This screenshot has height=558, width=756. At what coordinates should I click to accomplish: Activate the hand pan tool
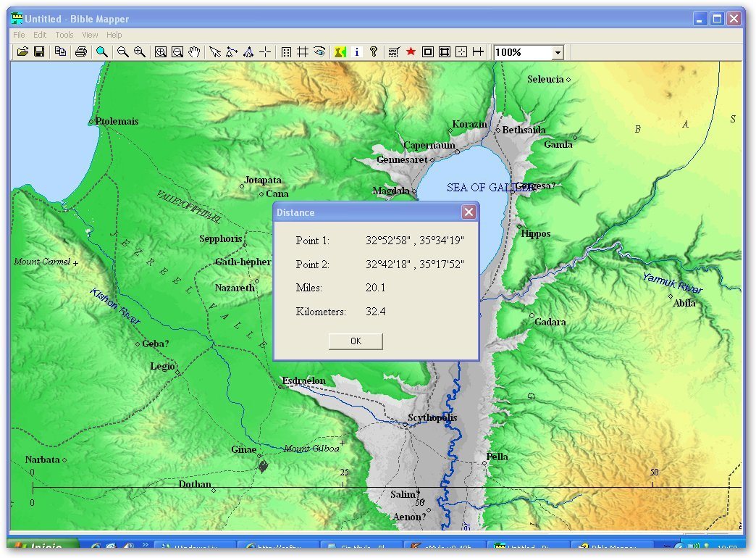tap(194, 51)
